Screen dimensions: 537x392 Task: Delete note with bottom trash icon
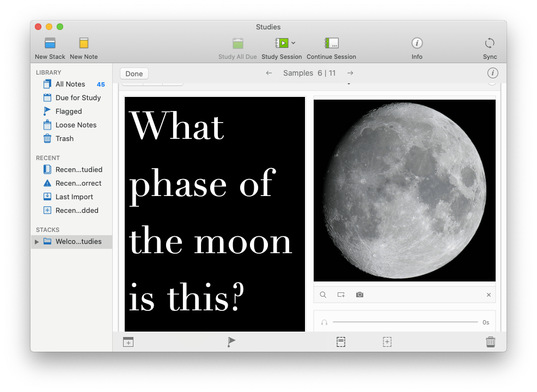491,342
